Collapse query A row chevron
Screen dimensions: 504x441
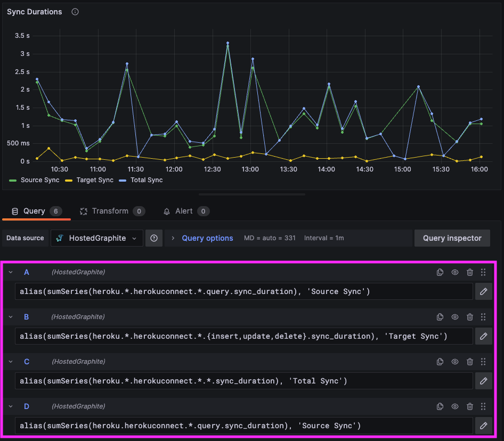(11, 272)
